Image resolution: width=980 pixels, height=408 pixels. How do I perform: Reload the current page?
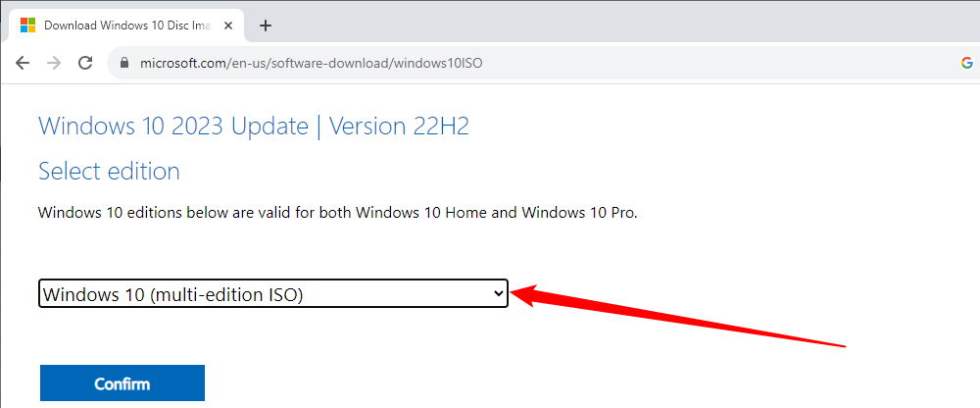tap(85, 64)
